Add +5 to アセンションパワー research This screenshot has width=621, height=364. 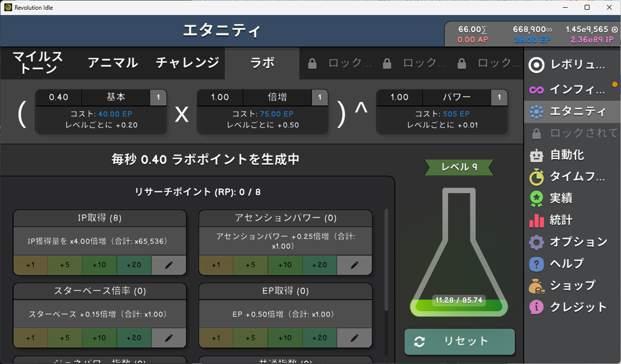pos(250,265)
